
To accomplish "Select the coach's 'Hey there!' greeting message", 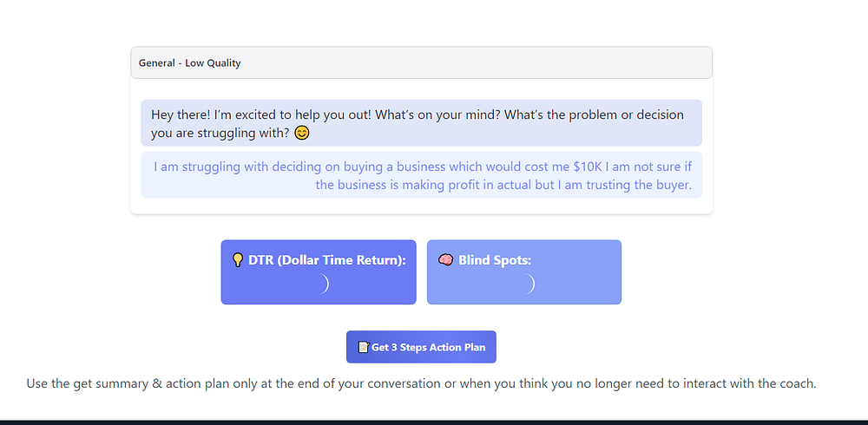I will [x=421, y=123].
